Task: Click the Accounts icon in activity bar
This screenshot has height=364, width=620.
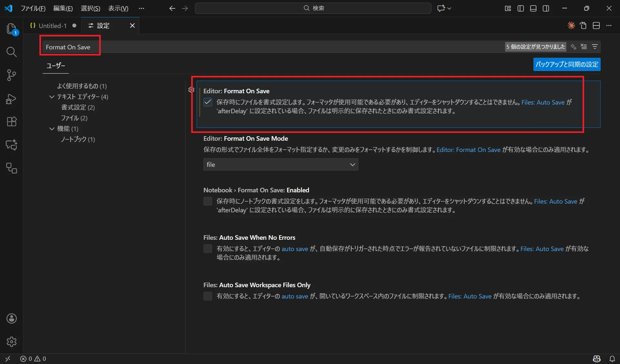Action: 12,318
